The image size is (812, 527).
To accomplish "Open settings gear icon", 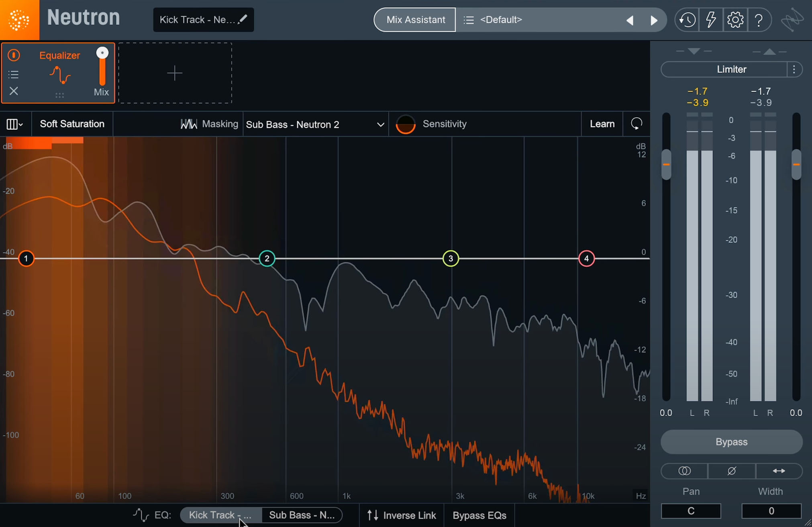I will tap(735, 20).
